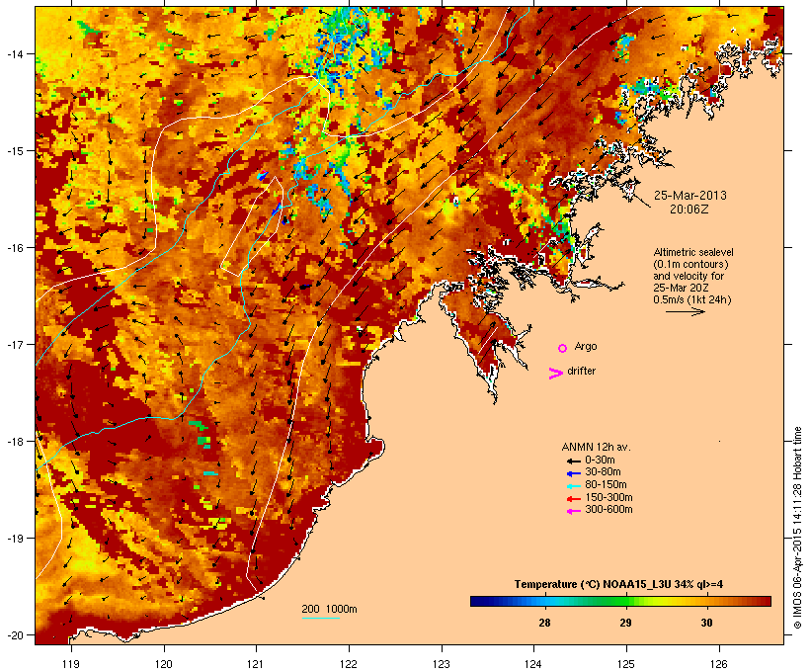Click the time text 20:06Z
Image resolution: width=810 pixels, height=672 pixels.
689,210
